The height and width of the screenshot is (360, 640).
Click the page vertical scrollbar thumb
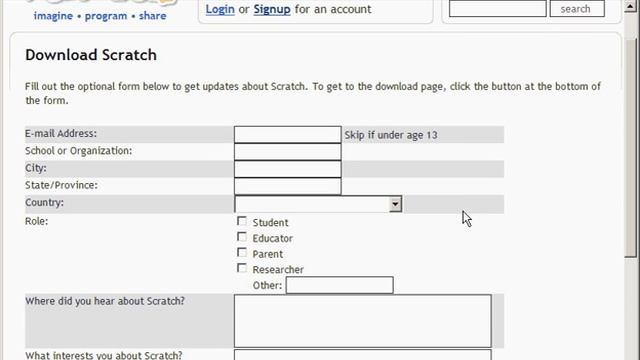pyautogui.click(x=631, y=148)
